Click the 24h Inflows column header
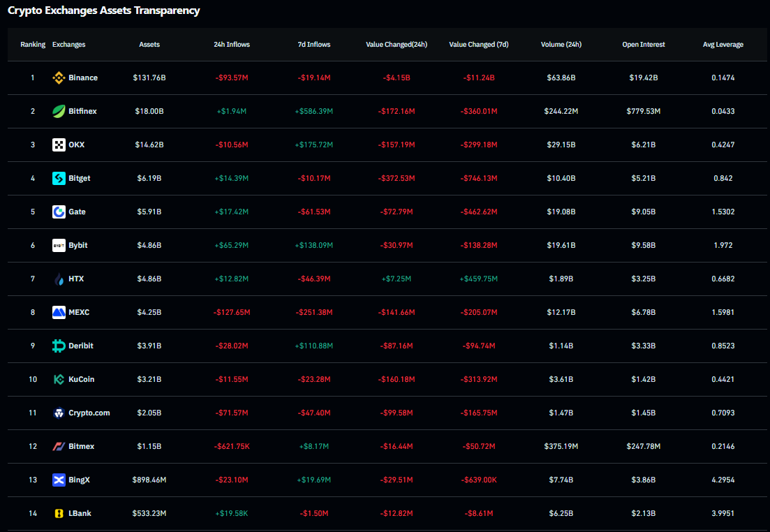This screenshot has height=532, width=770. tap(232, 44)
